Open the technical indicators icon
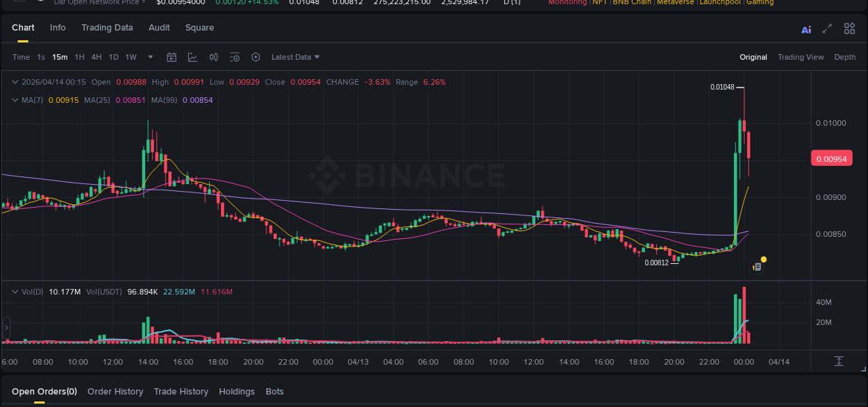The image size is (868, 407). (x=192, y=57)
